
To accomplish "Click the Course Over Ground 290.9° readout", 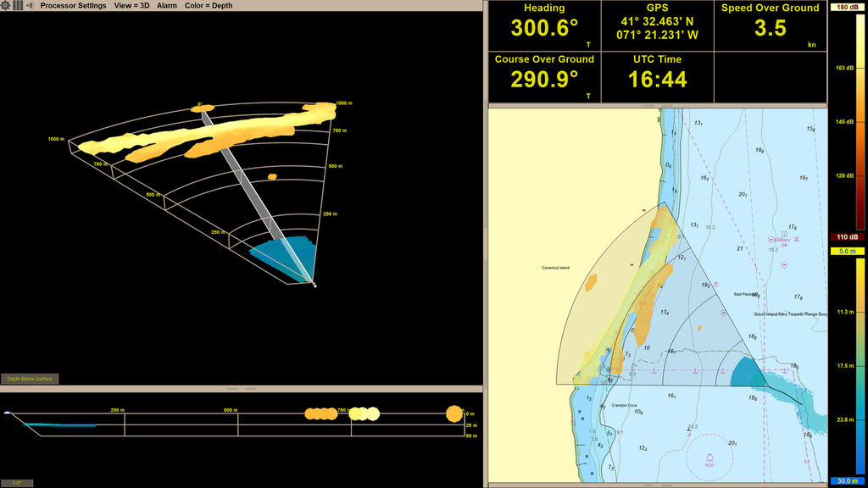I will click(x=545, y=77).
